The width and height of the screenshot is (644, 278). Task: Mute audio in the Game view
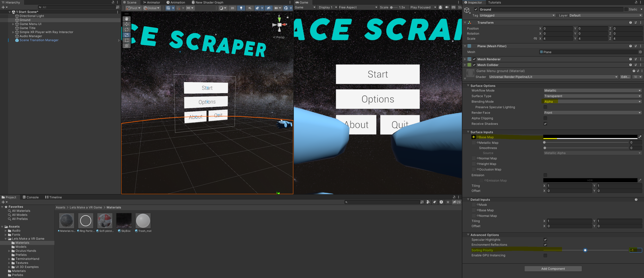coord(447,7)
